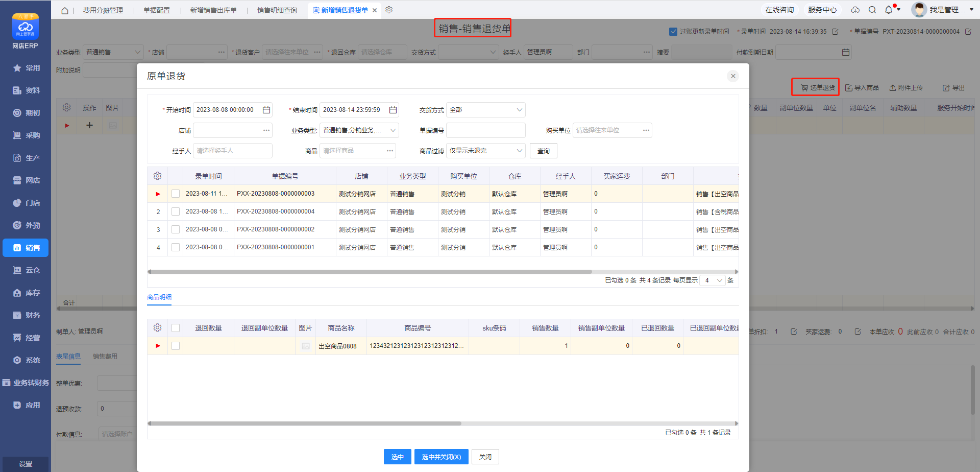Expand the user account menu arrow
980x472 pixels.
971,10
